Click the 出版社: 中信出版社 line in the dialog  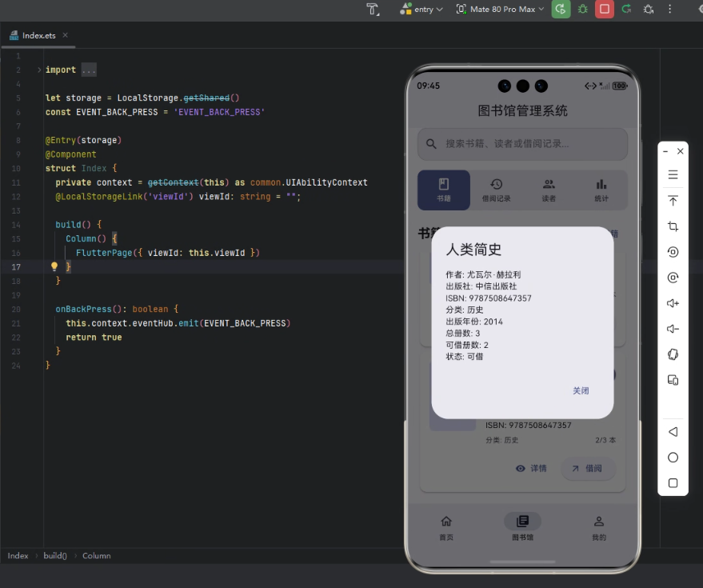pyautogui.click(x=481, y=286)
